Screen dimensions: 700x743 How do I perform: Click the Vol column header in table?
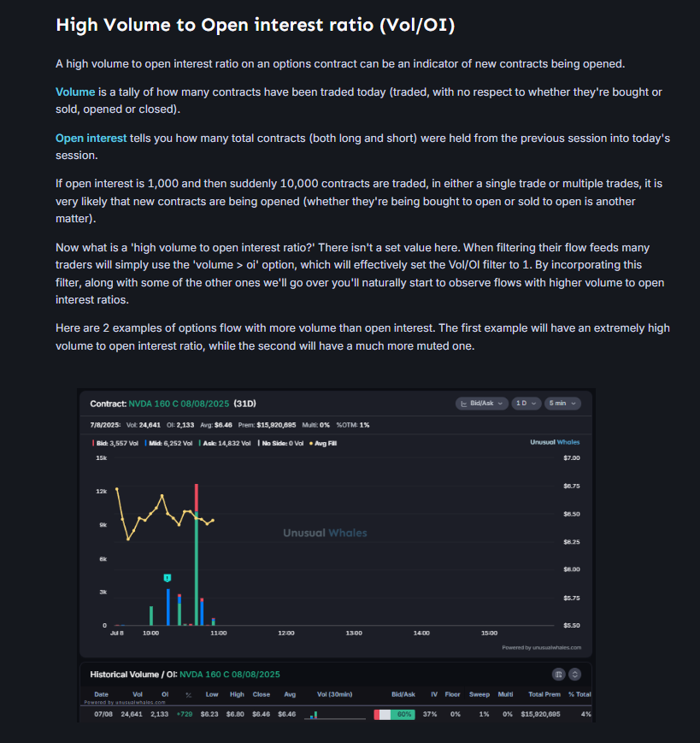pyautogui.click(x=138, y=694)
